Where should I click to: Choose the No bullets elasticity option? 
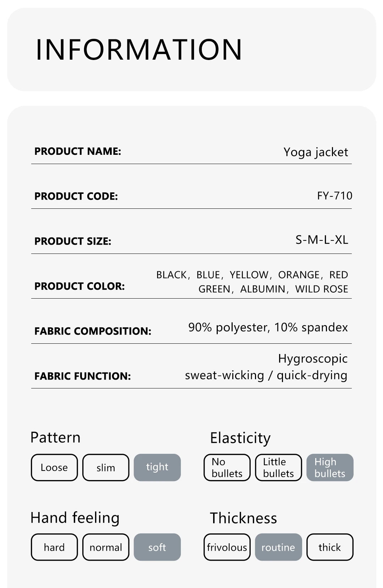[x=227, y=467]
